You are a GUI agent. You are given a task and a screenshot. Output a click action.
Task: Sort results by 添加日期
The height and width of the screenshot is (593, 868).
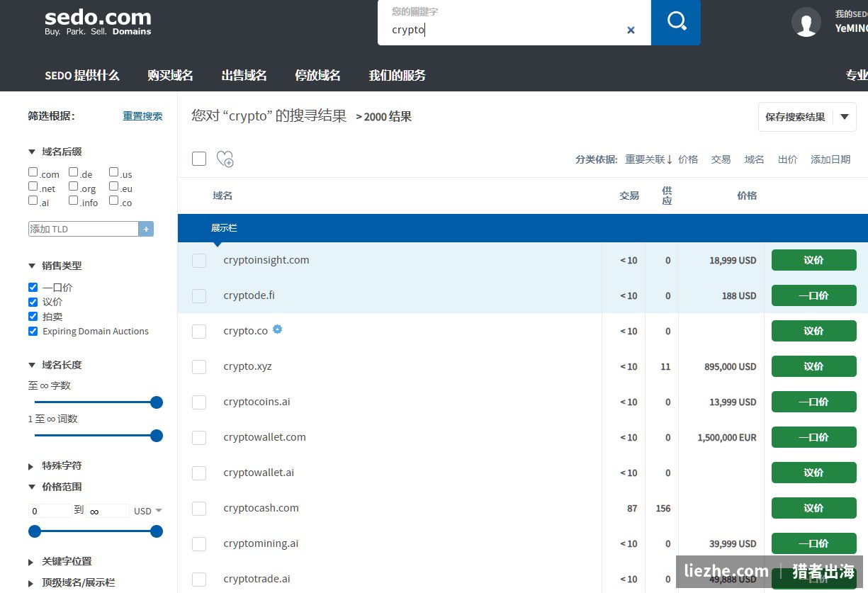click(830, 159)
